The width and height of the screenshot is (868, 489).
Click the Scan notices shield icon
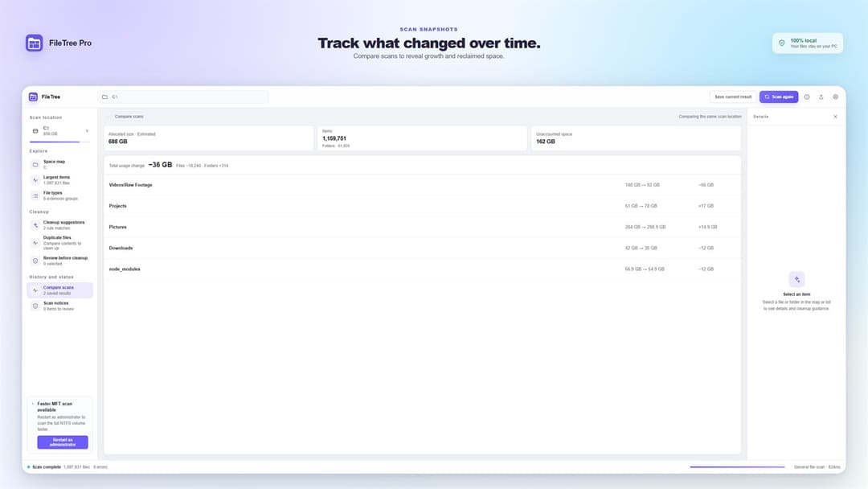tap(35, 306)
